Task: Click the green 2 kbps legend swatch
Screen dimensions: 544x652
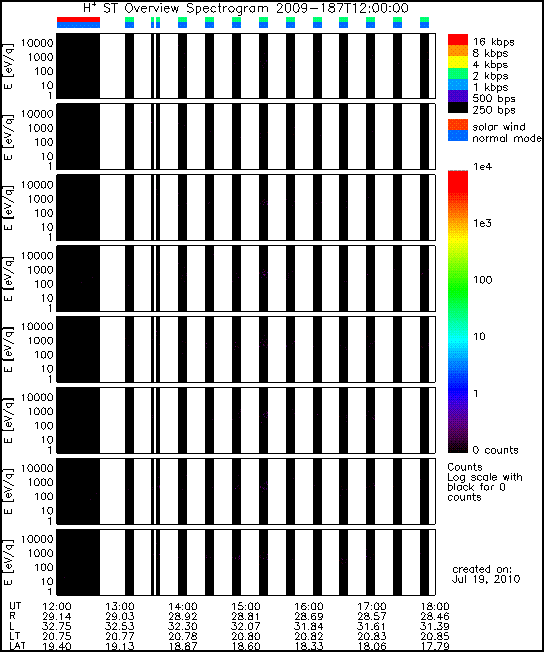Action: pos(457,74)
